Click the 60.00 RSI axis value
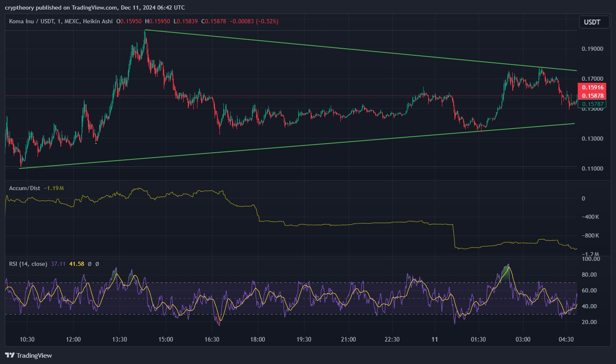The height and width of the screenshot is (364, 616). [x=589, y=290]
